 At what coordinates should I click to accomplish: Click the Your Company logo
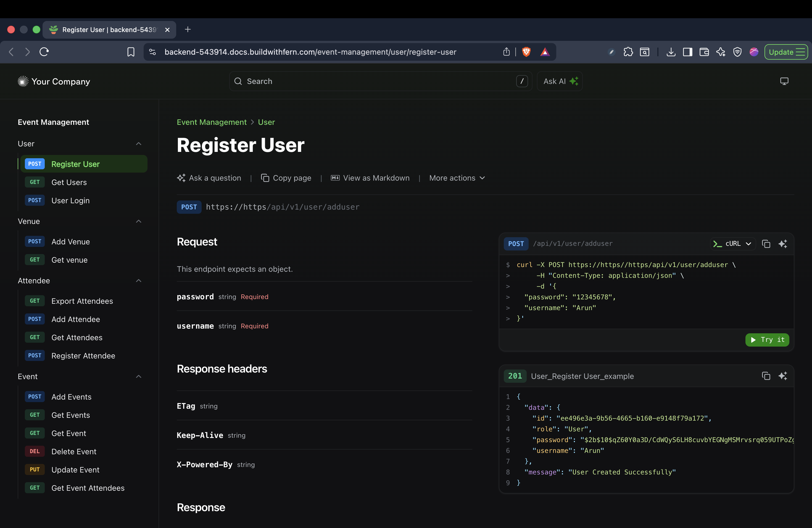click(54, 81)
